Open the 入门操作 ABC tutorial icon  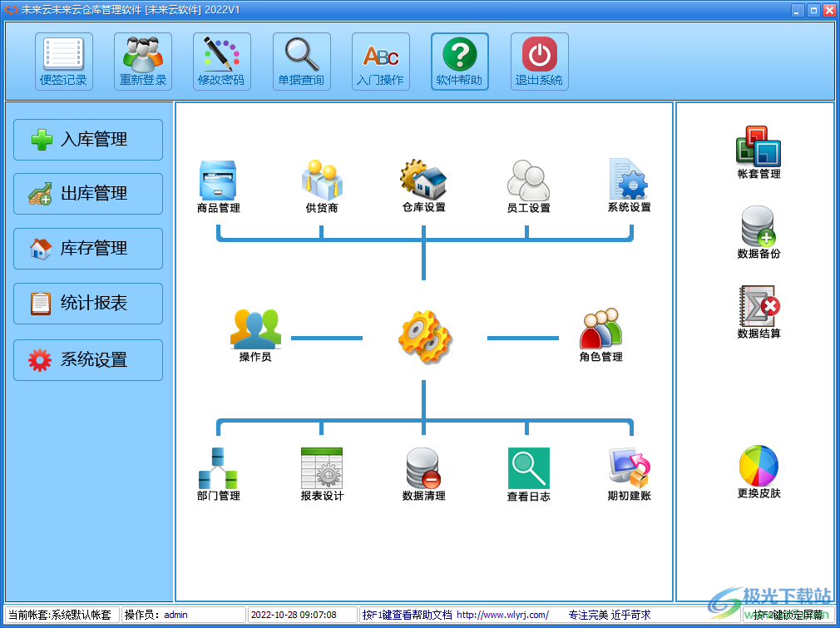(381, 61)
